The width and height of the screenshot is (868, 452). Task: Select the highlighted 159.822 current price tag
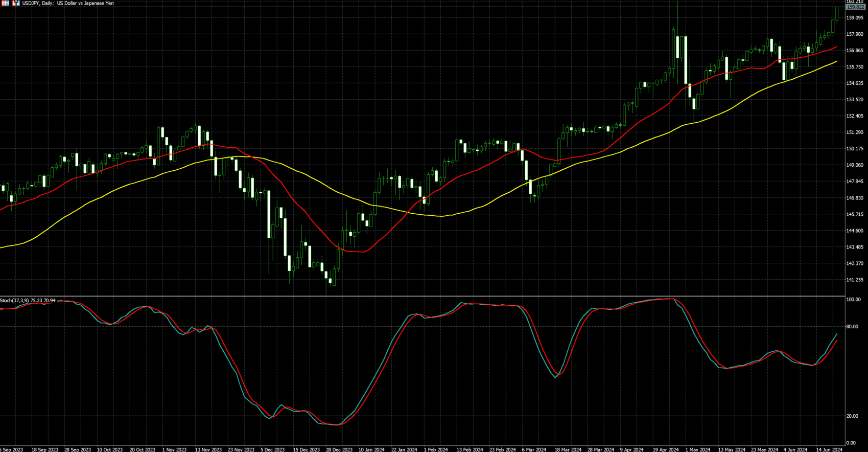pyautogui.click(x=855, y=7)
